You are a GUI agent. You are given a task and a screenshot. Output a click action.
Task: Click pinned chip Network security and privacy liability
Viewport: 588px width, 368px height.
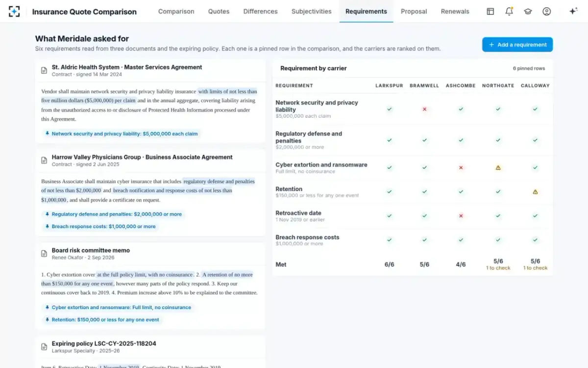(121, 133)
